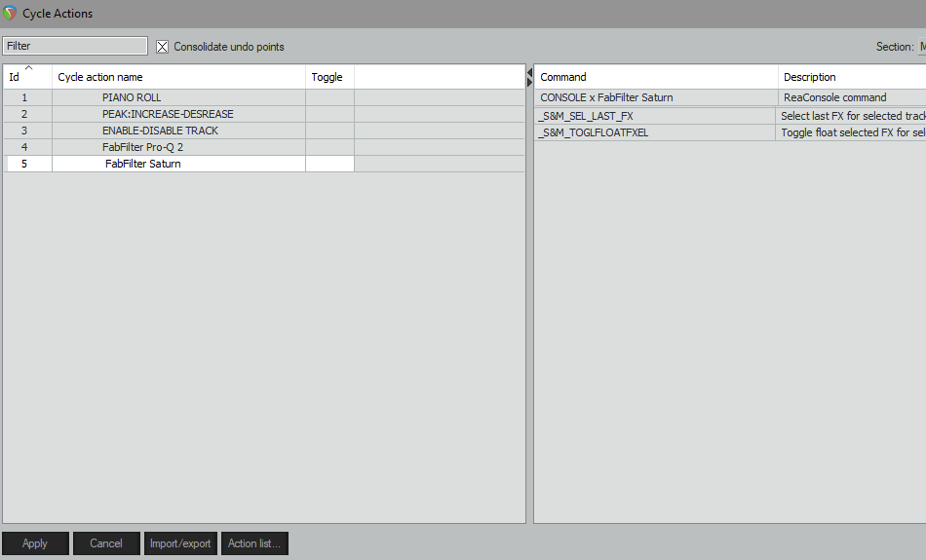Image resolution: width=926 pixels, height=560 pixels.
Task: Click Id cell 2
Action: pyautogui.click(x=27, y=114)
